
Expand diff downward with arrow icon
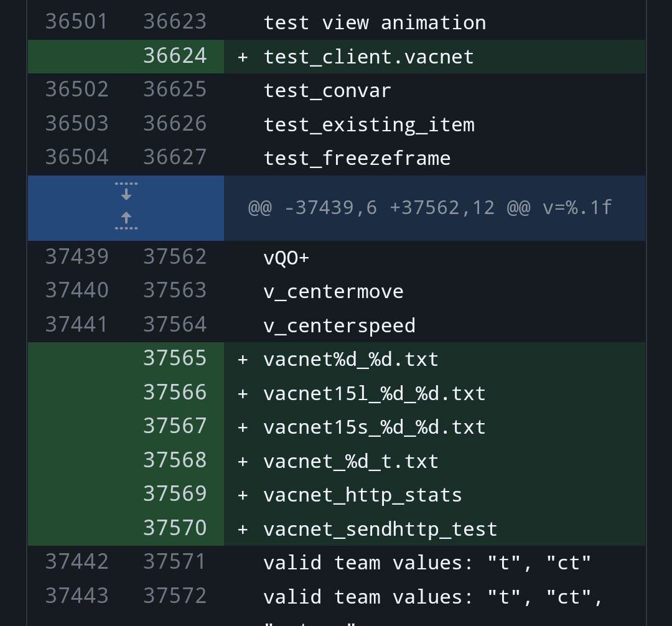(x=126, y=192)
